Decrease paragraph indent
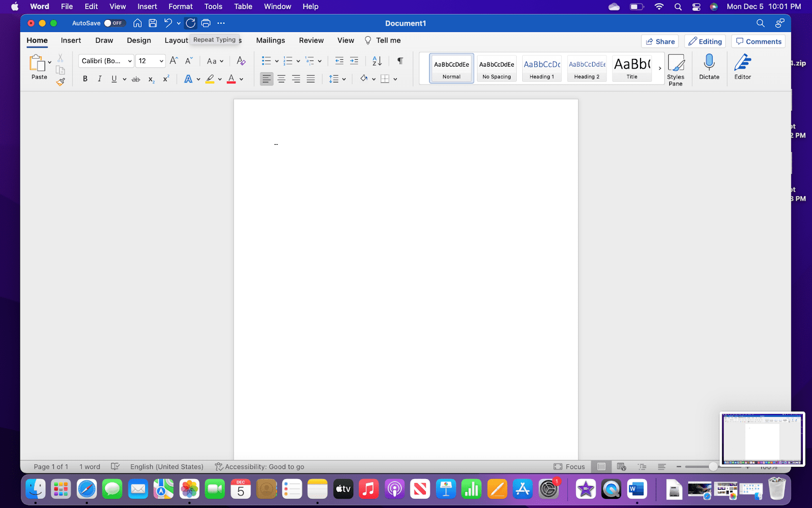Screen dimensions: 812x508 point(340,61)
